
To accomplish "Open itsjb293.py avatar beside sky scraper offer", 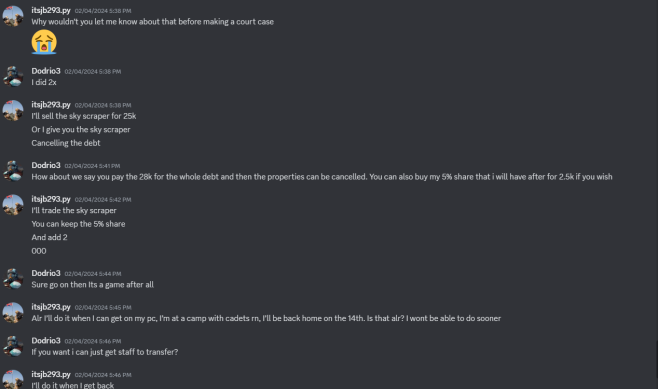I will tap(13, 110).
